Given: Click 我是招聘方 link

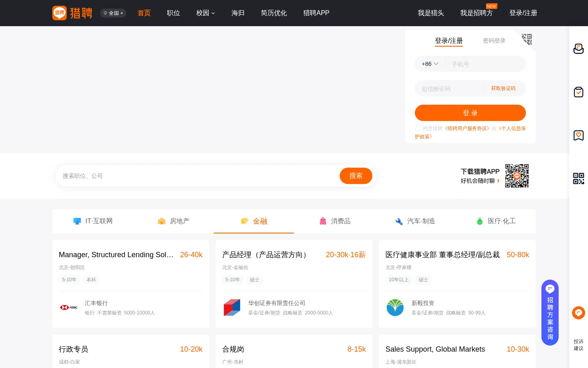Looking at the screenshot, I should point(477,13).
